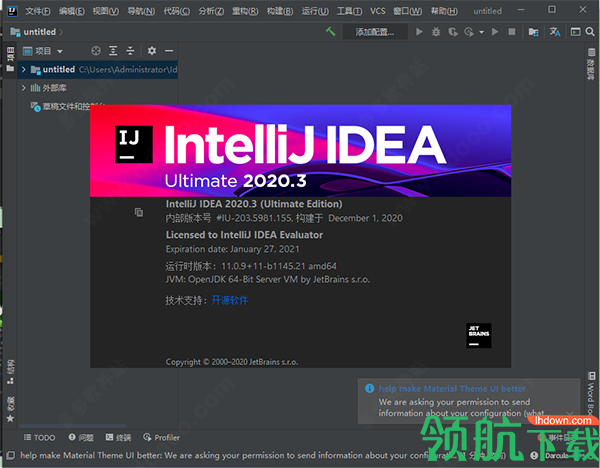
Task: Open the 分析(Z) Analyze menu
Action: click(211, 11)
